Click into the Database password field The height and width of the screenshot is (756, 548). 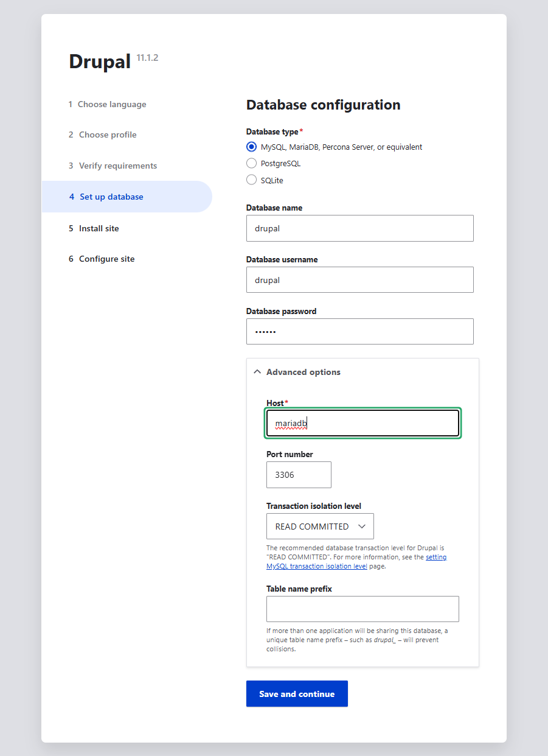coord(359,332)
